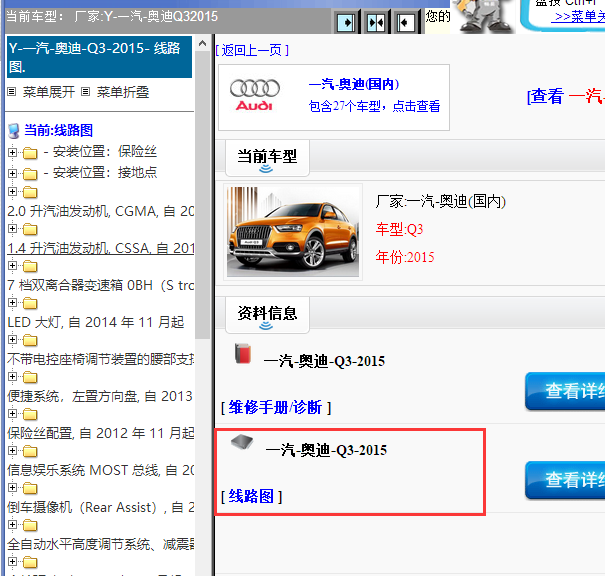This screenshot has height=576, width=605.
Task: Expand the 不带电控座椅调节装置 node
Action: pos(12,340)
